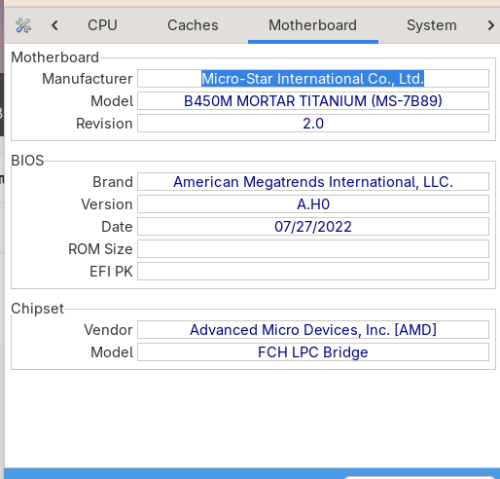Open the tools settings icon
500x479 pixels.
pos(23,25)
